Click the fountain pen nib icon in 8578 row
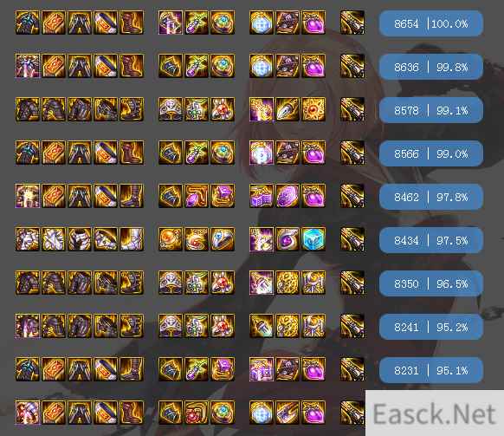This screenshot has width=504, height=436. [x=288, y=109]
